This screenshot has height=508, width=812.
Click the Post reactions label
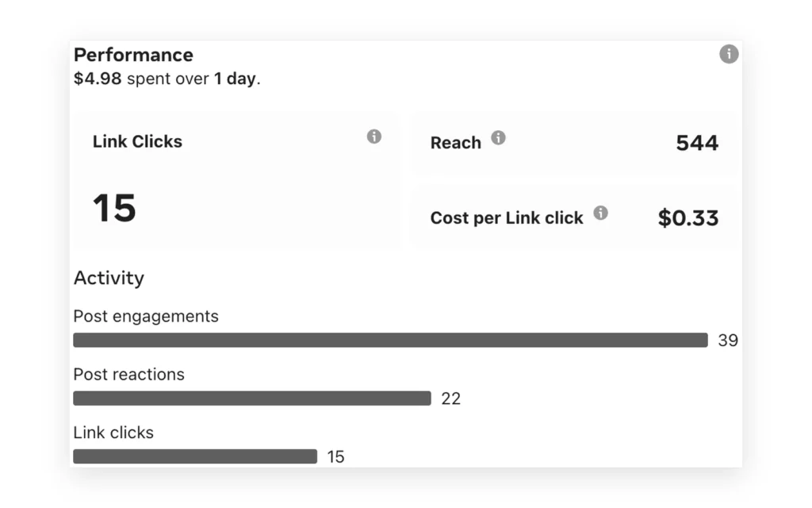(129, 375)
